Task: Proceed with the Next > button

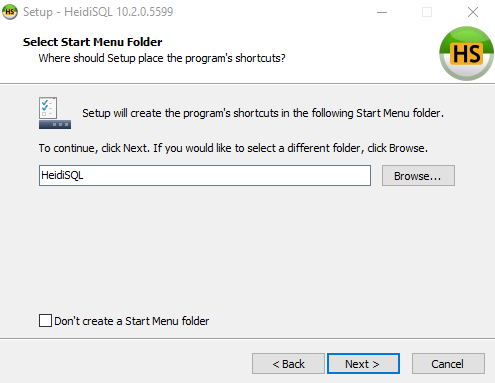Action: tap(363, 364)
